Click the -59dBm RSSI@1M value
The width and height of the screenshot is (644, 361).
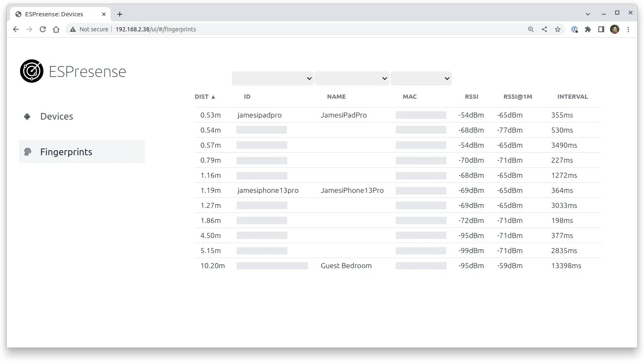[510, 266]
